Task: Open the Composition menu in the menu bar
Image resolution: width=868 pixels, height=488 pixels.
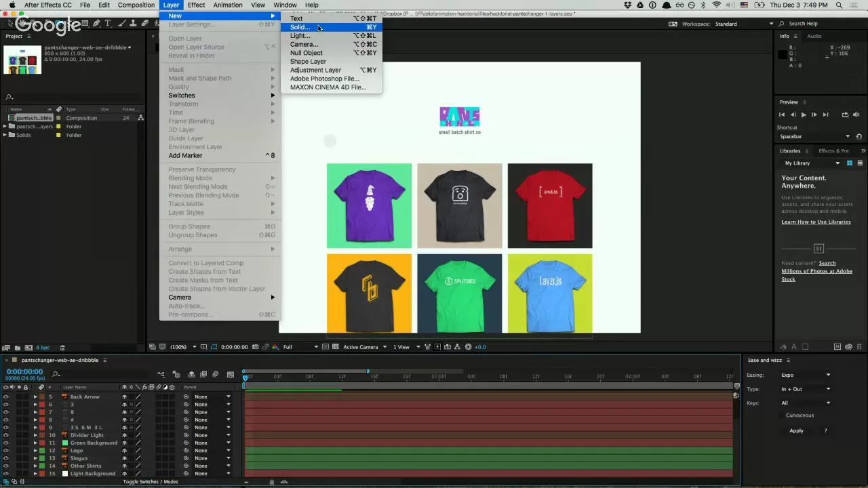Action: tap(136, 5)
